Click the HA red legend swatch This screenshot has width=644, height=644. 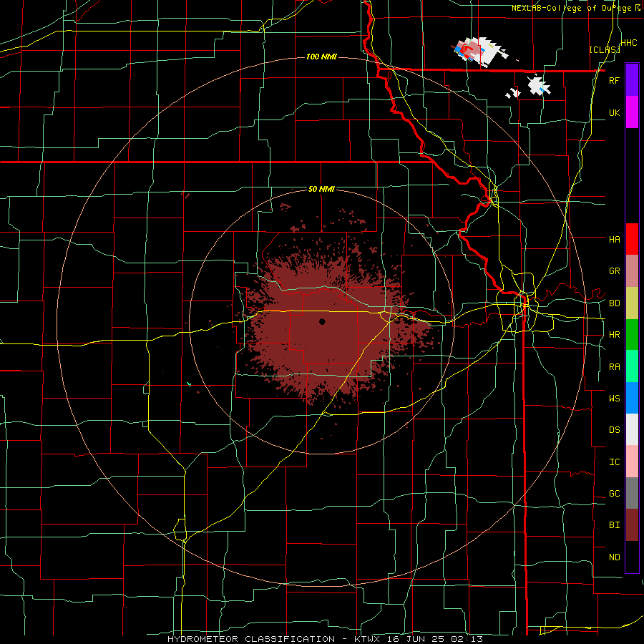[632, 239]
